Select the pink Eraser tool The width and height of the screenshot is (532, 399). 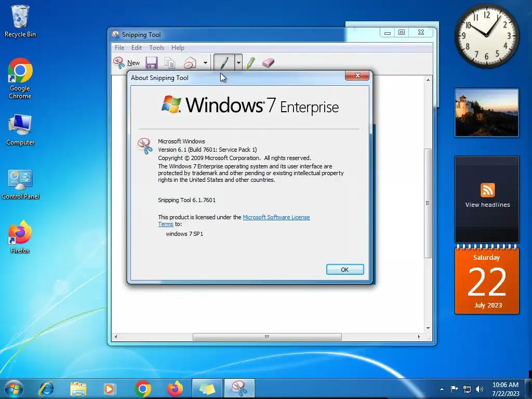tap(268, 63)
